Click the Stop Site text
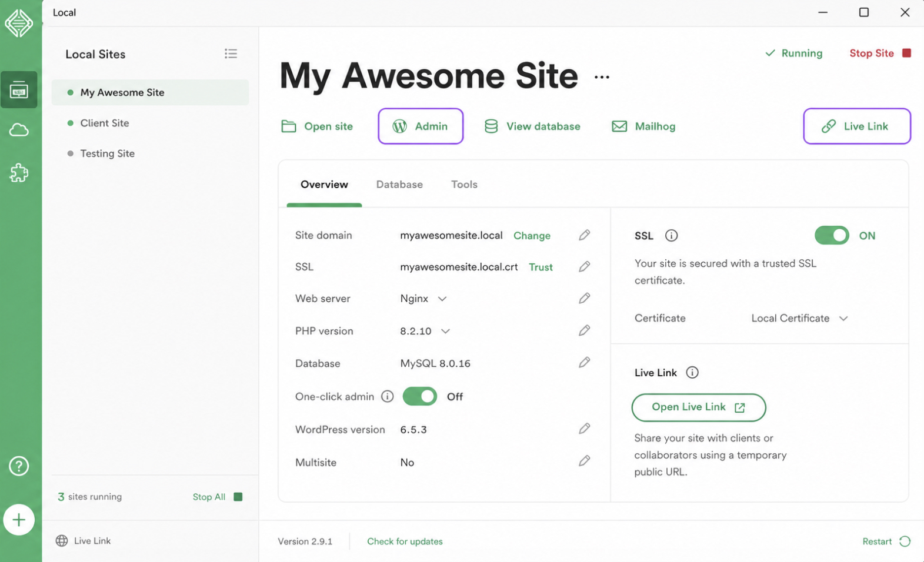The image size is (924, 562). [x=872, y=53]
